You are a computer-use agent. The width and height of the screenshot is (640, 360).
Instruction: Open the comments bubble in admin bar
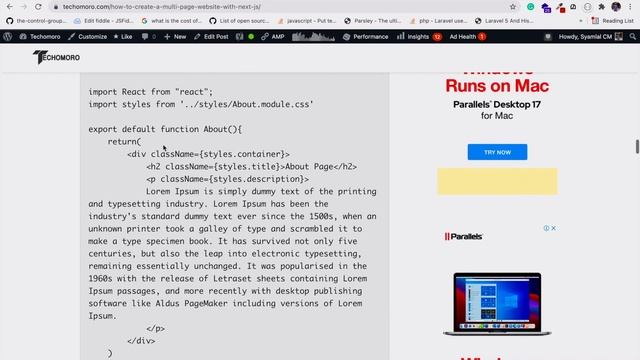[149, 36]
